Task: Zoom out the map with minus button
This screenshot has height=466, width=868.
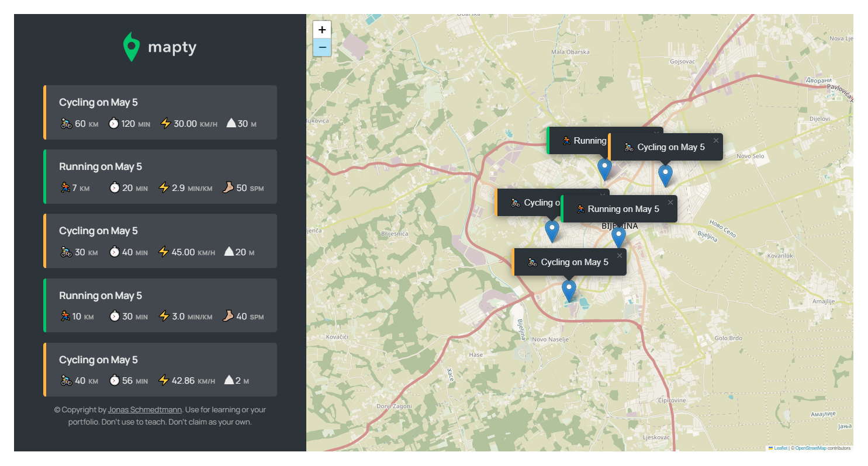Action: pos(322,47)
